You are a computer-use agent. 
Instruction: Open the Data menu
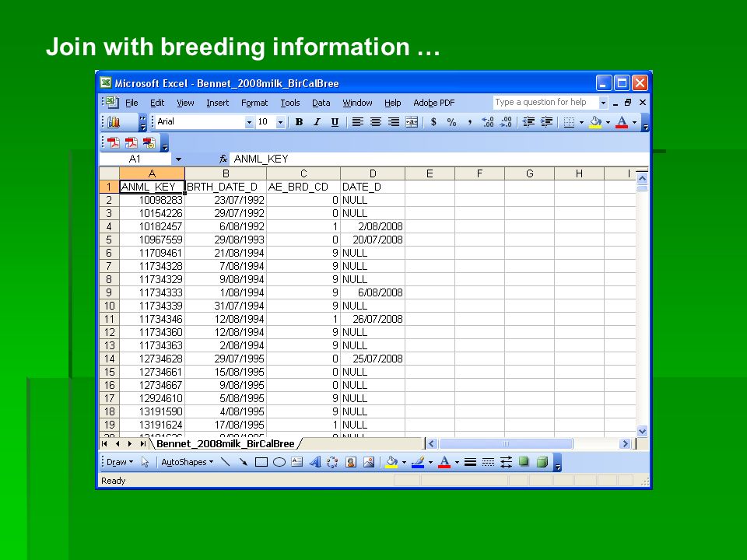click(x=321, y=103)
